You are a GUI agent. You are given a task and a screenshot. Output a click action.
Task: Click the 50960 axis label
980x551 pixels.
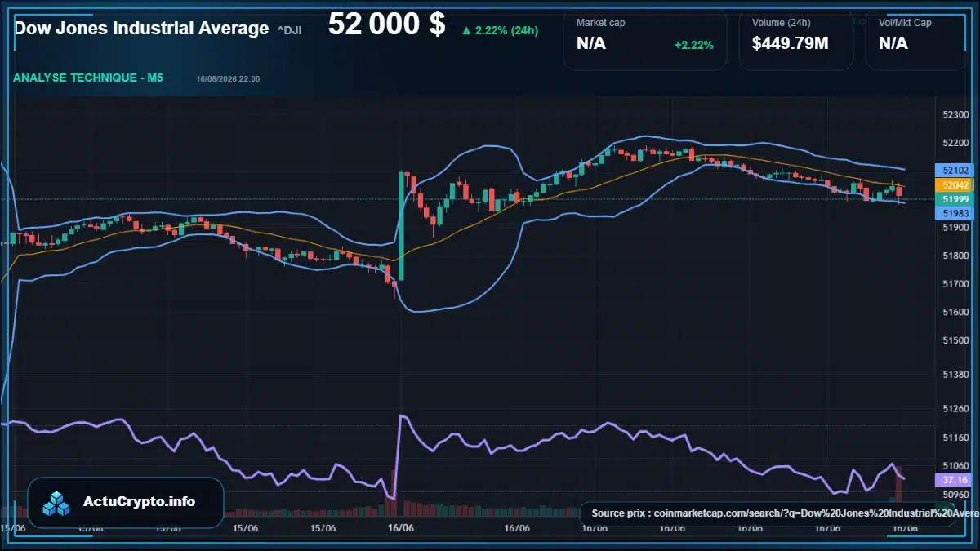pos(955,495)
